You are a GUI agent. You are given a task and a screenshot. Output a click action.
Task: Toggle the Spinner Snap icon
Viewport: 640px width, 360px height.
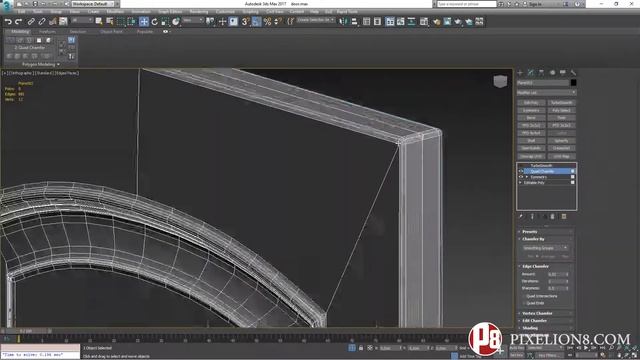[x=278, y=21]
